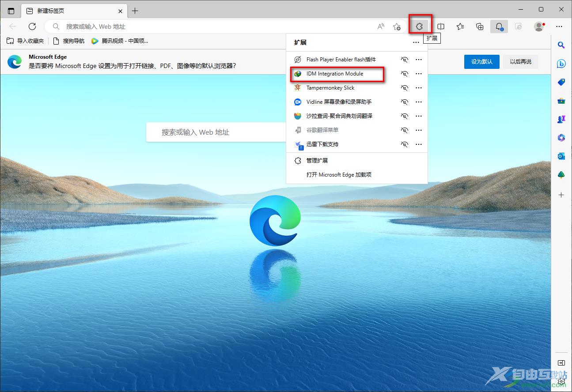Screen dimensions: 572x392
Task: Toggle toolbar visibility for 谷歌翻译菜单
Action: click(404, 130)
